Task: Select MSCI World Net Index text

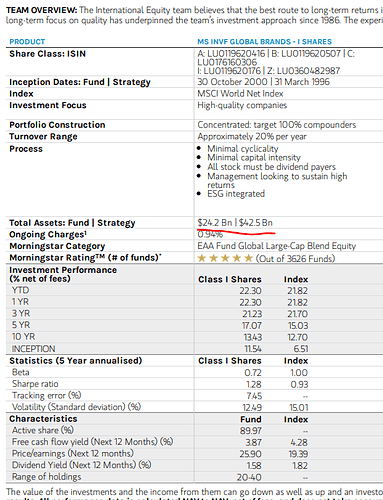Action: (240, 94)
